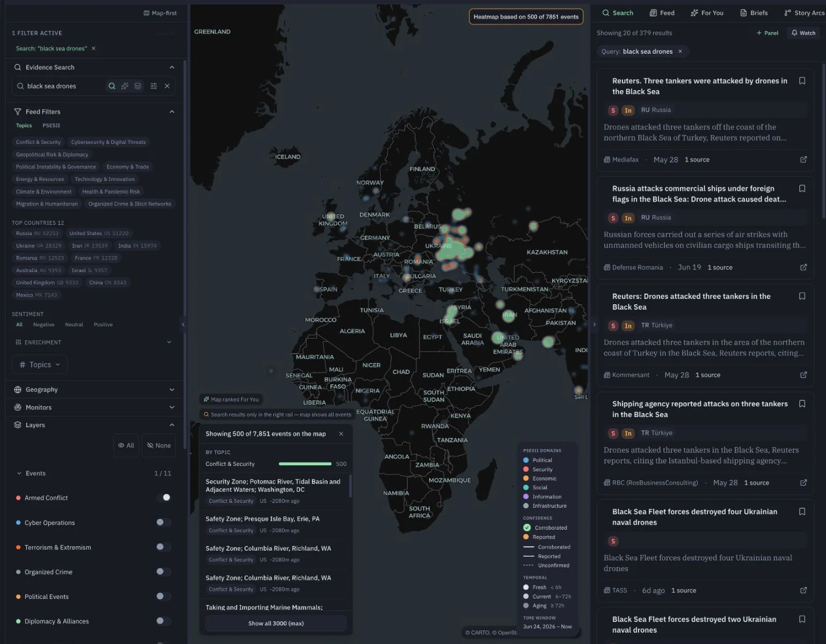The image size is (826, 644).
Task: Remove the Query black sea drones chip
Action: coord(680,52)
